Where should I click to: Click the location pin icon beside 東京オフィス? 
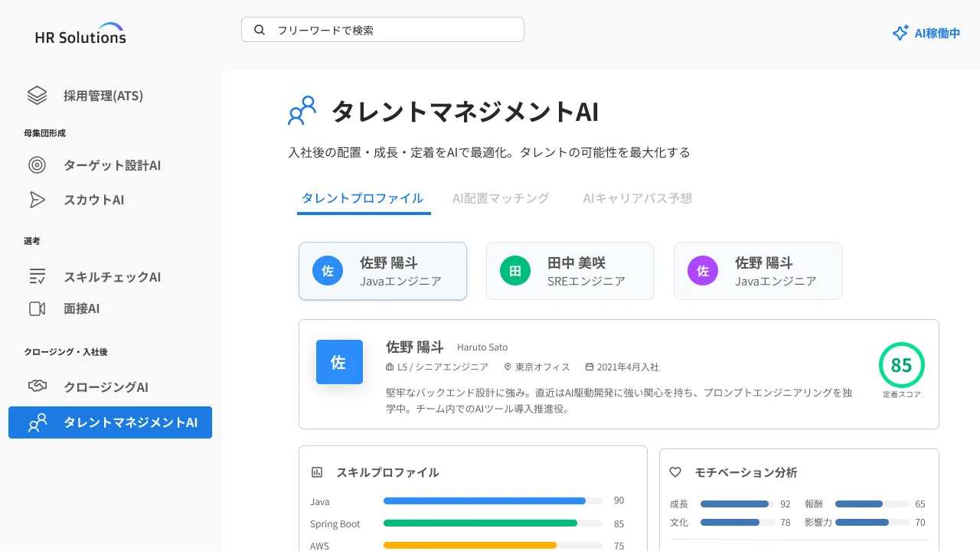pyautogui.click(x=507, y=367)
